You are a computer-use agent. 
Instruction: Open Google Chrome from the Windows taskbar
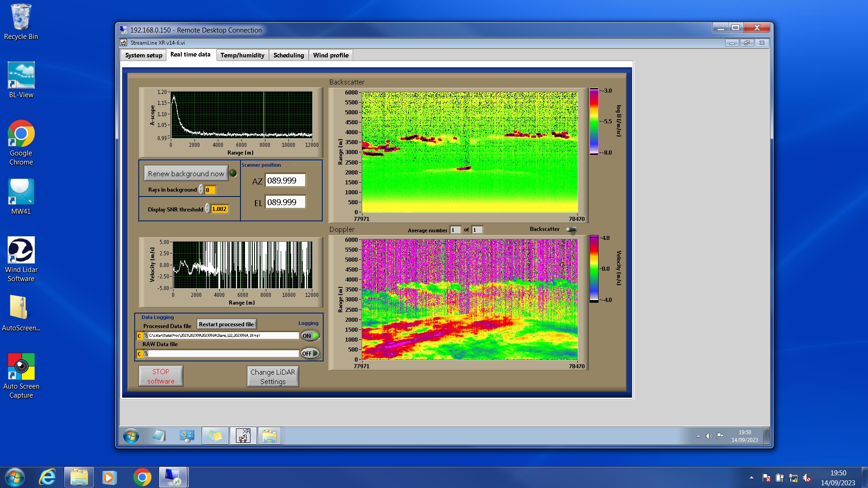[142, 477]
